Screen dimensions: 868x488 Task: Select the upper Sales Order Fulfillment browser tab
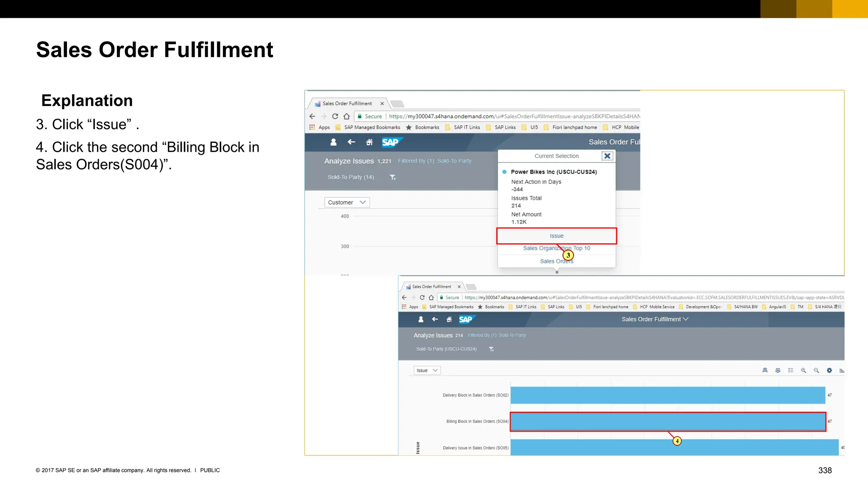coord(348,103)
